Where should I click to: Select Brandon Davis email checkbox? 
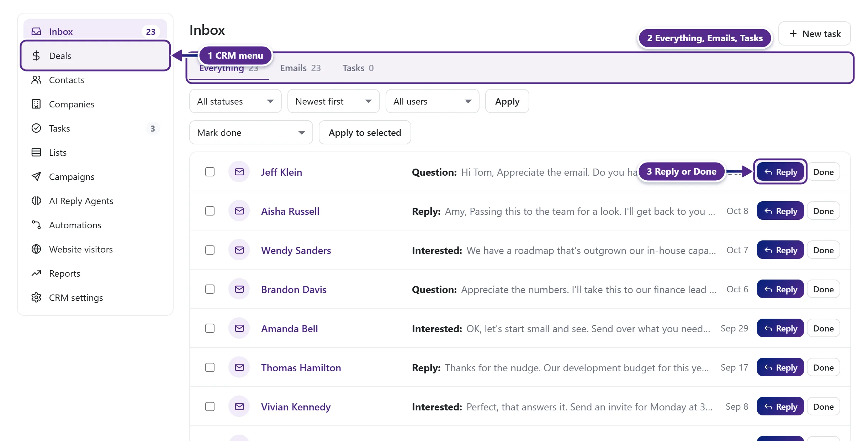point(210,289)
